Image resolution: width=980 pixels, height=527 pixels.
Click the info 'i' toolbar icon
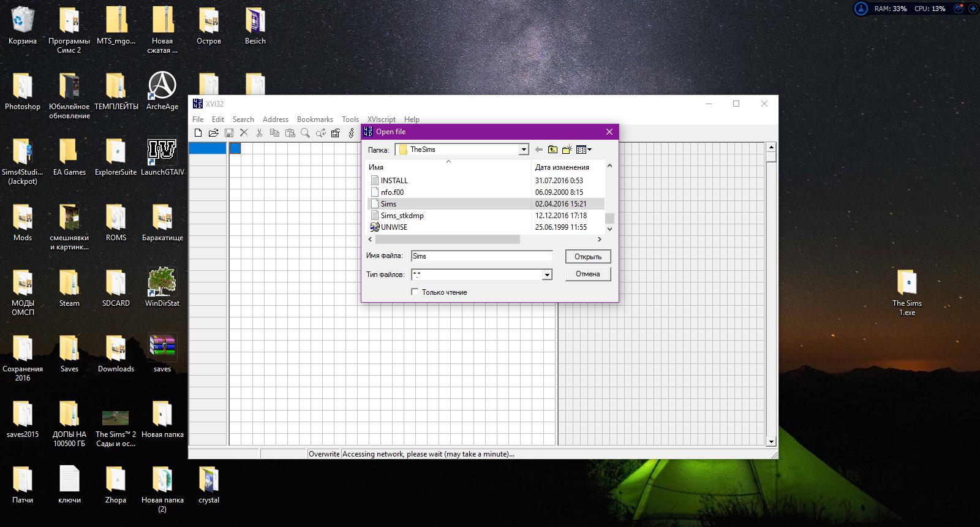coord(351,133)
